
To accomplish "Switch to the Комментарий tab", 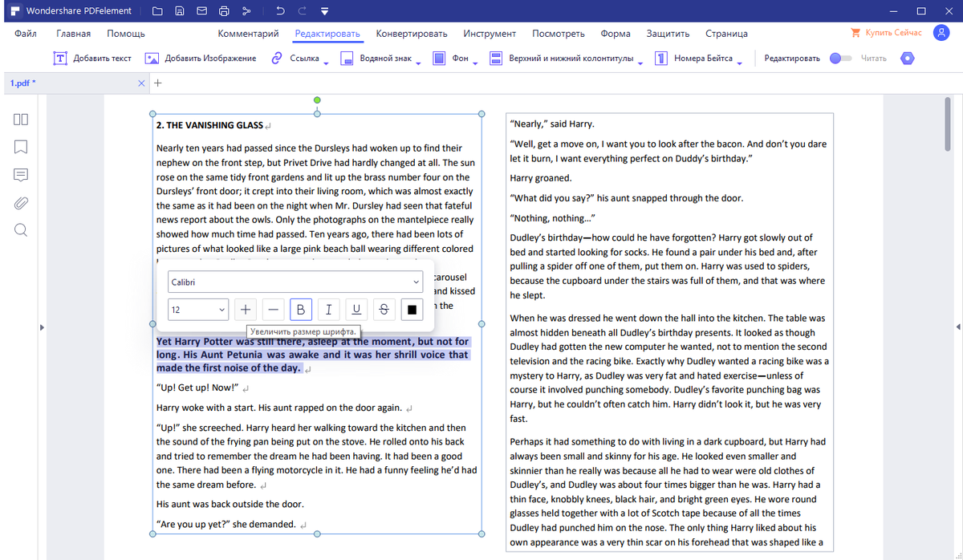I will click(x=248, y=34).
